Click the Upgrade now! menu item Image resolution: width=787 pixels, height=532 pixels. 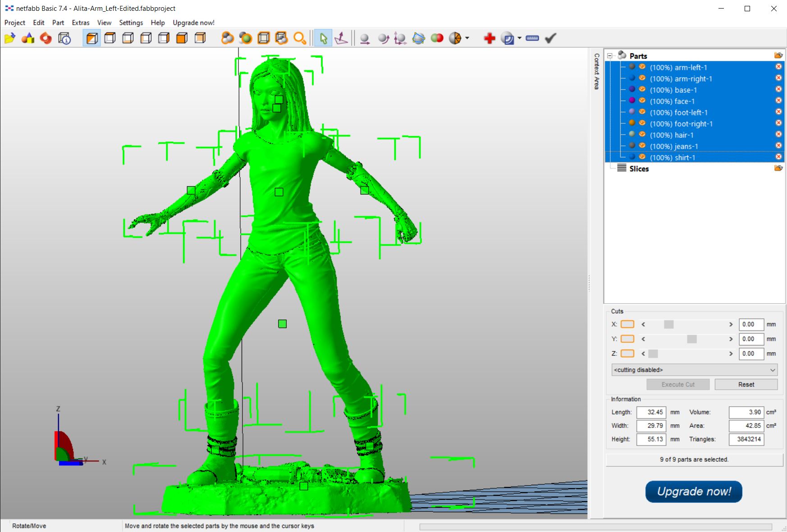tap(194, 23)
